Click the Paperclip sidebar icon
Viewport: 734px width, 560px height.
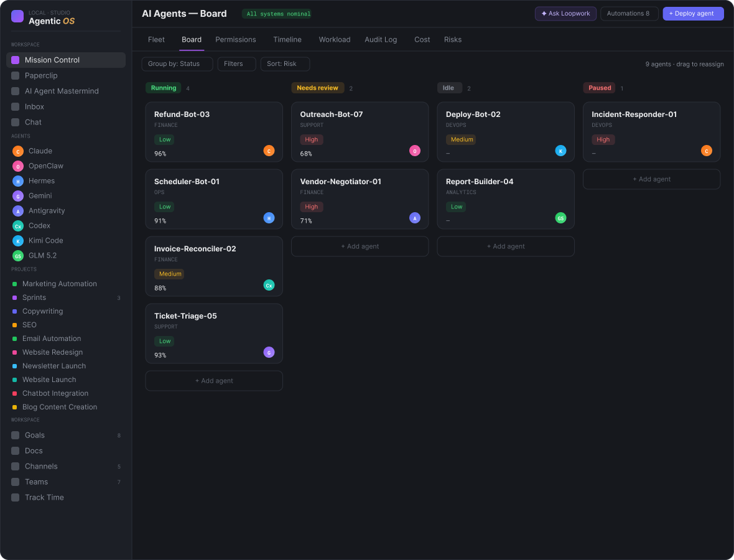coord(15,75)
